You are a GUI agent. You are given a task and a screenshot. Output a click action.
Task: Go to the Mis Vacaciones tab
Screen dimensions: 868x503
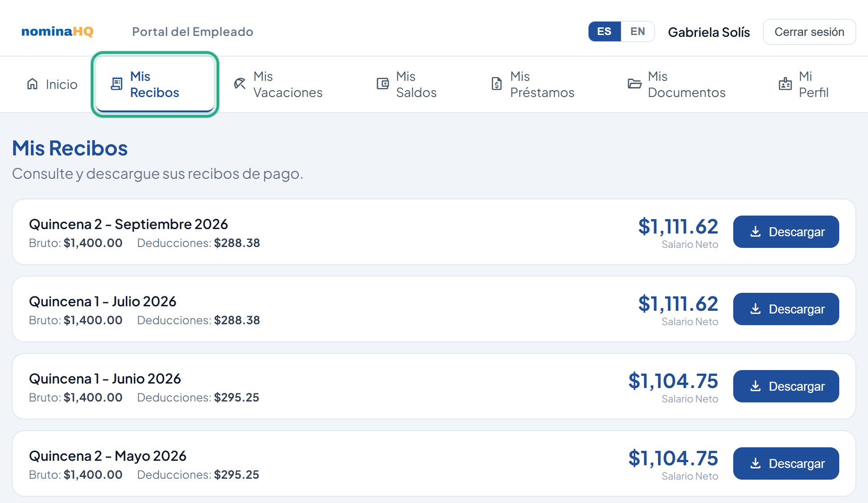tap(279, 84)
